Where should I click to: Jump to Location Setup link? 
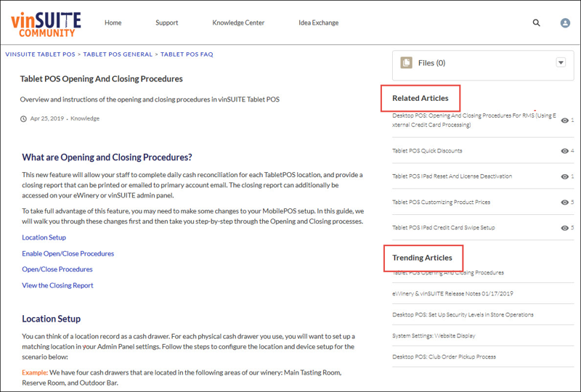click(x=44, y=237)
